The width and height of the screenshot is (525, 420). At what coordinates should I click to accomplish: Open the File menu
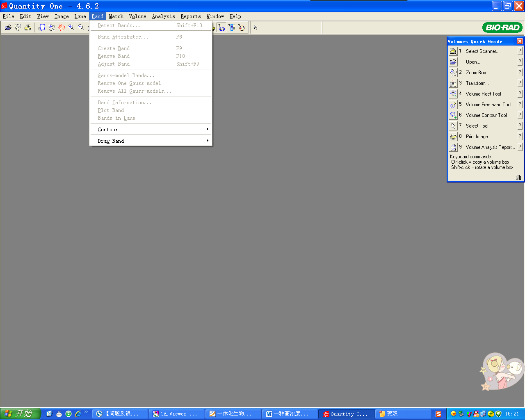[x=9, y=16]
